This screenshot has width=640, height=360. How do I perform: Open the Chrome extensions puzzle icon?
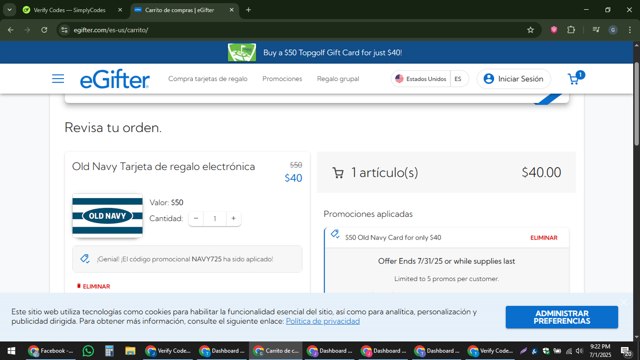coord(571,30)
